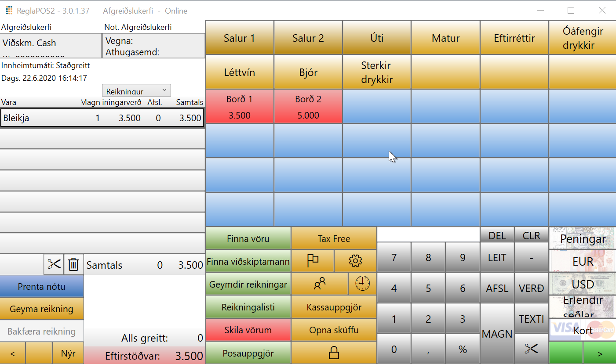Viewport: 616px width, 364px height.
Task: Click the Skila vörum button
Action: (248, 330)
